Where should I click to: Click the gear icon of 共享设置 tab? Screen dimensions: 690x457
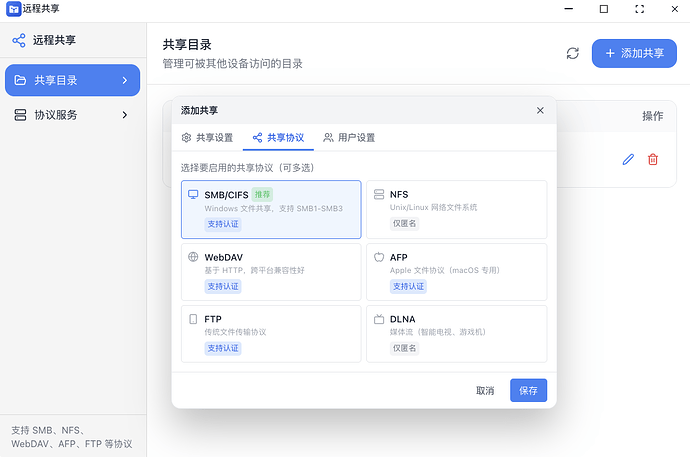pyautogui.click(x=186, y=138)
